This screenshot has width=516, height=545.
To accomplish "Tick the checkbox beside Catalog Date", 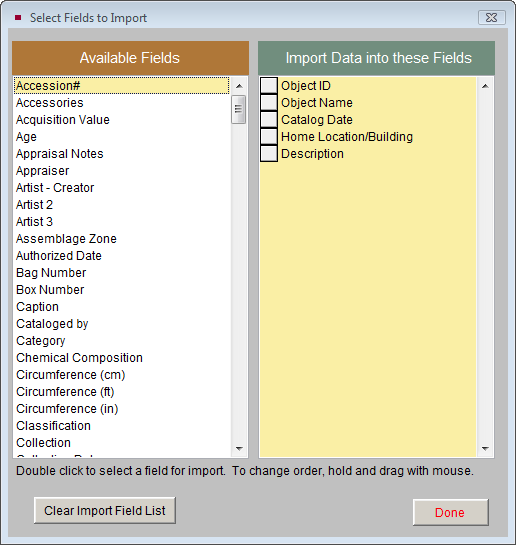I will click(x=269, y=120).
